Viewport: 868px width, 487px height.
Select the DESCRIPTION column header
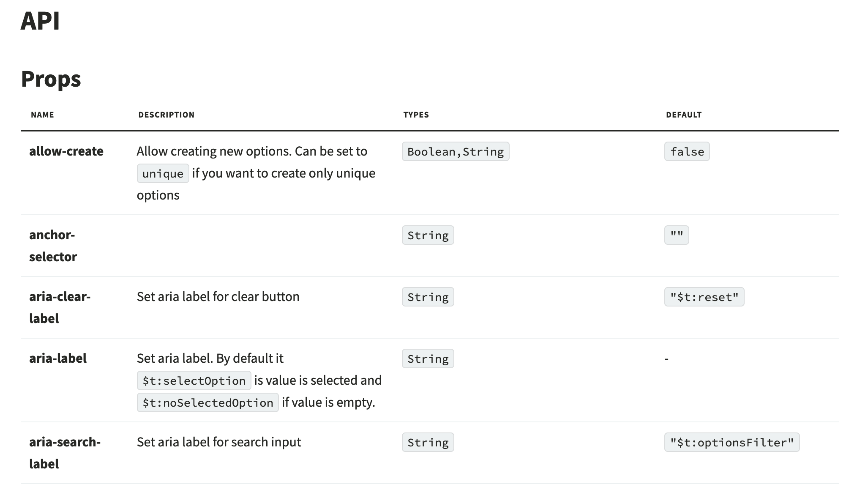pos(166,115)
